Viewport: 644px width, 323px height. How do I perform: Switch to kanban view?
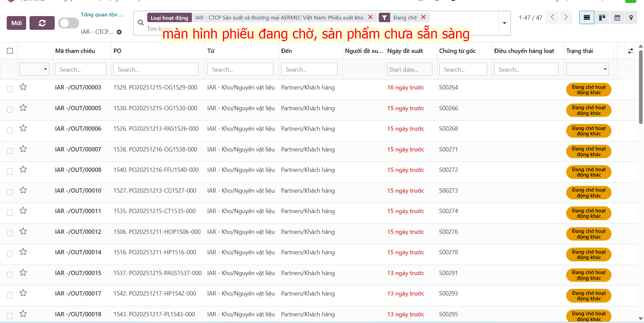602,18
